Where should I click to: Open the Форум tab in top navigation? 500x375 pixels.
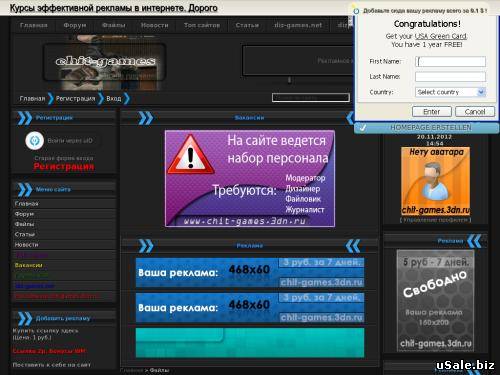tap(75, 25)
